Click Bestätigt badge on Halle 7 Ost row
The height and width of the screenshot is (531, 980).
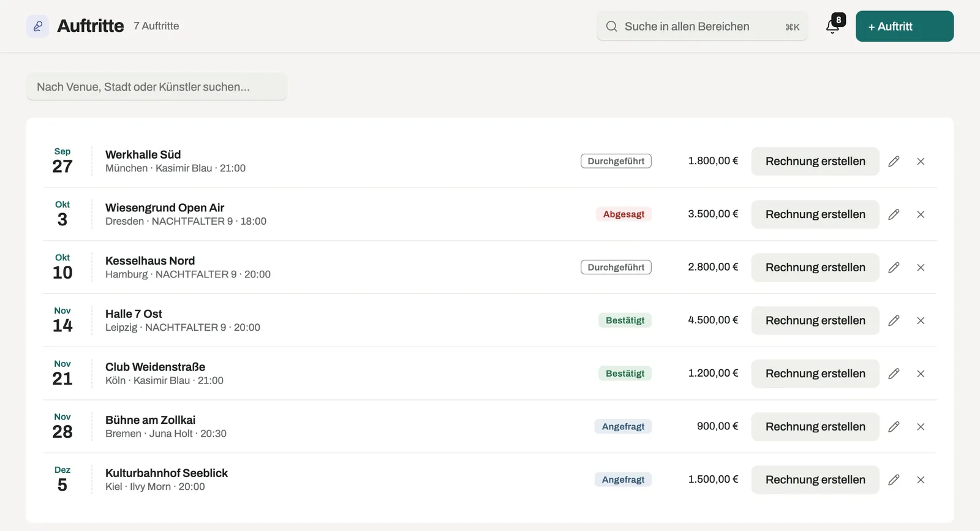point(625,320)
